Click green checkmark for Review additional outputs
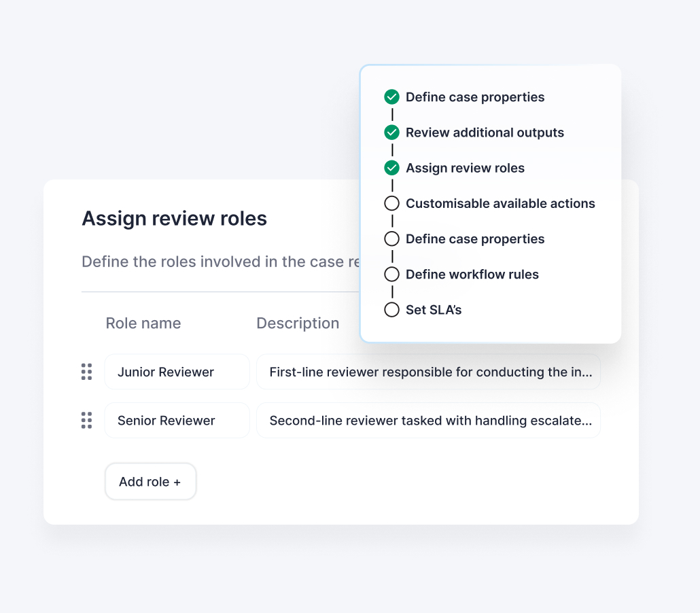 coord(391,133)
